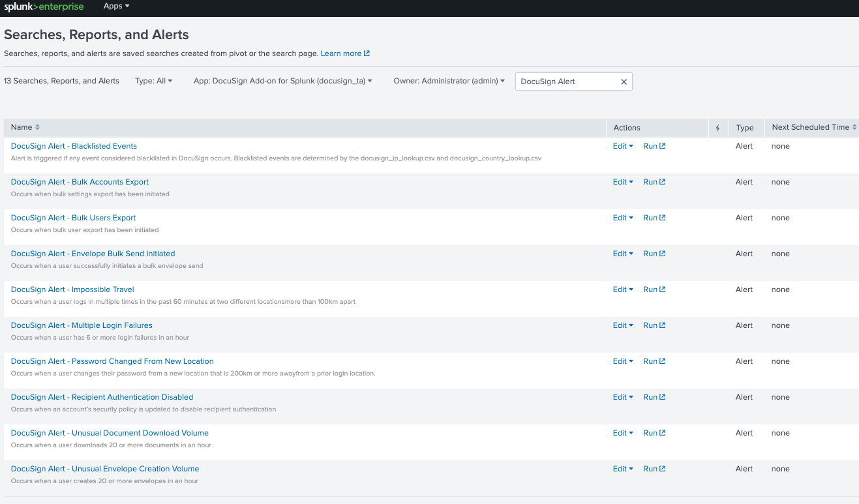Viewport: 859px width, 504px height.
Task: Open the App: DocuSign Add-on filter dropdown
Action: 283,81
